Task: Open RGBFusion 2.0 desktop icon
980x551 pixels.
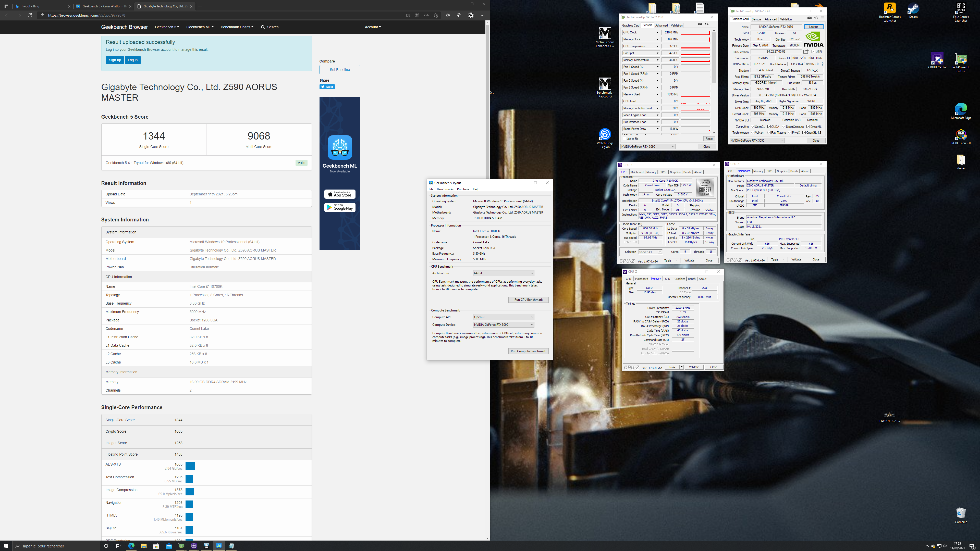Action: (x=961, y=137)
